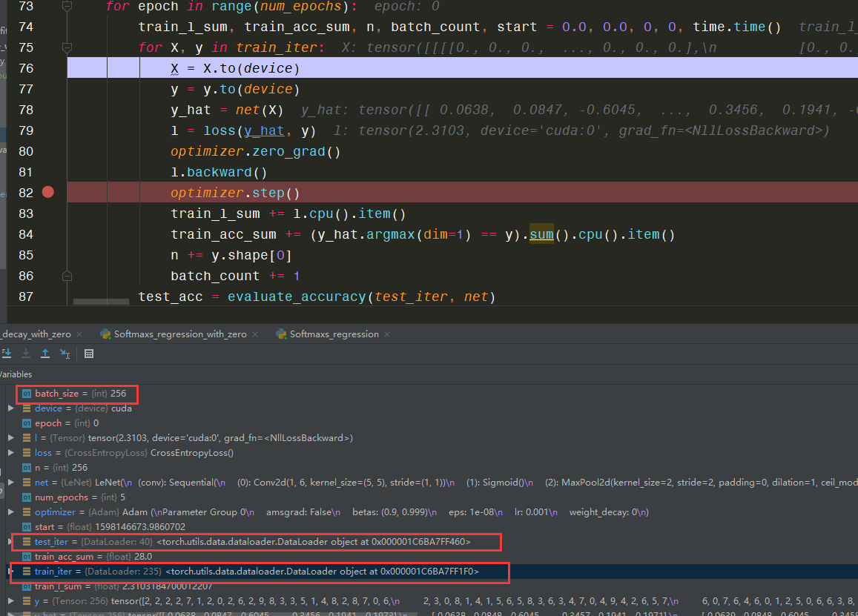Image resolution: width=858 pixels, height=616 pixels.
Task: Click the editor horizontal scrollbar thumb
Action: tap(102, 302)
